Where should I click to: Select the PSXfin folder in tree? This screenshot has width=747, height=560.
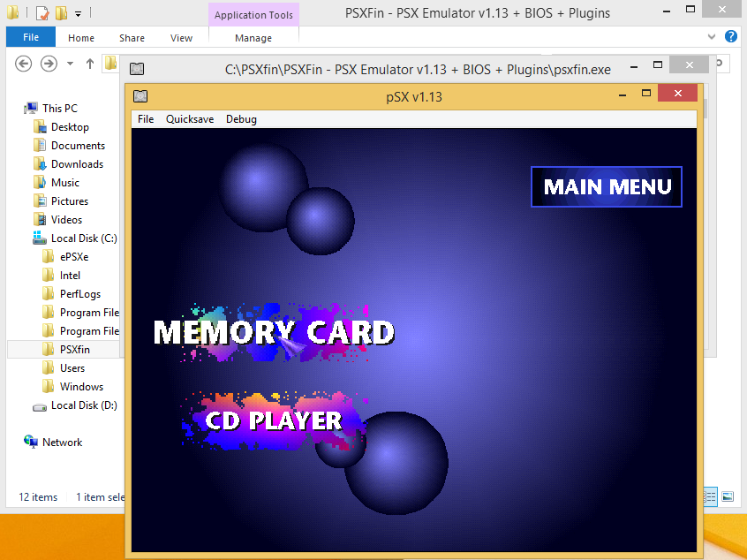click(75, 350)
